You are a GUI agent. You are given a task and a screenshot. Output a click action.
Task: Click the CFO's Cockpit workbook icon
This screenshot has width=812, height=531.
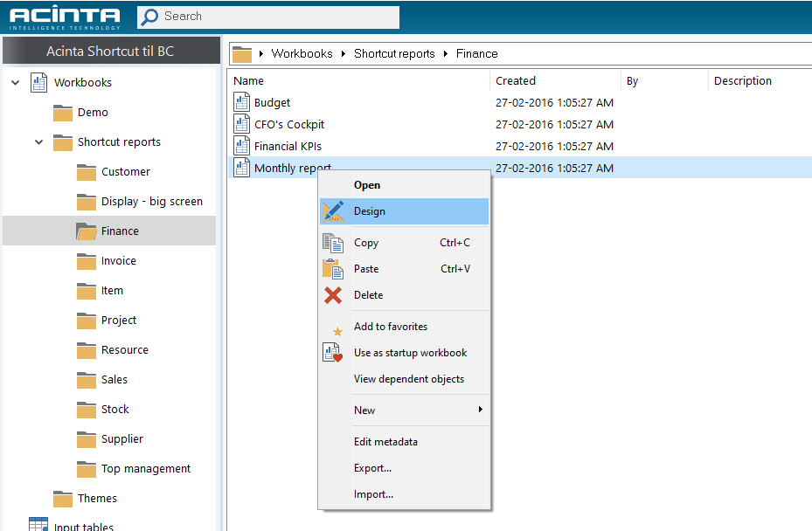[x=241, y=124]
